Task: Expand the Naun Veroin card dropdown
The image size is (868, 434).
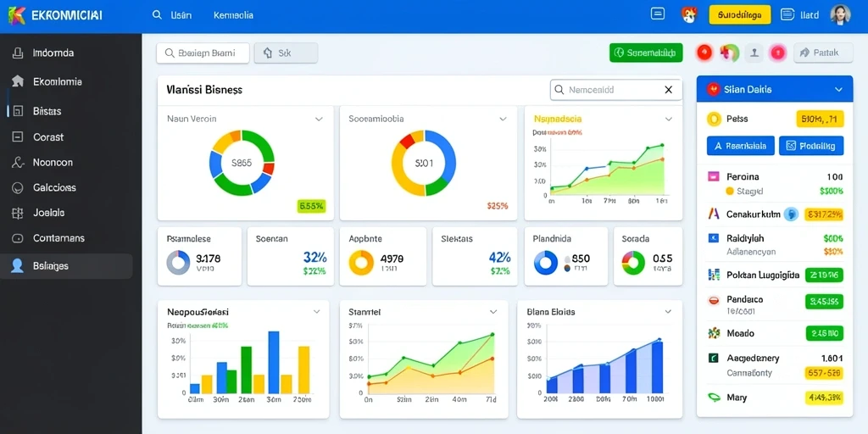Action: 319,119
